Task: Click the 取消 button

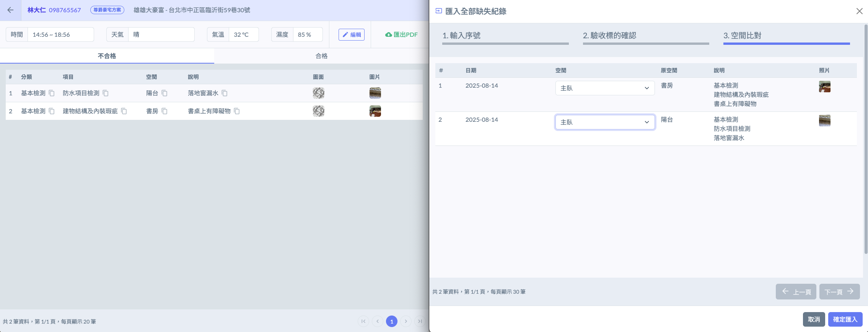Action: point(814,319)
